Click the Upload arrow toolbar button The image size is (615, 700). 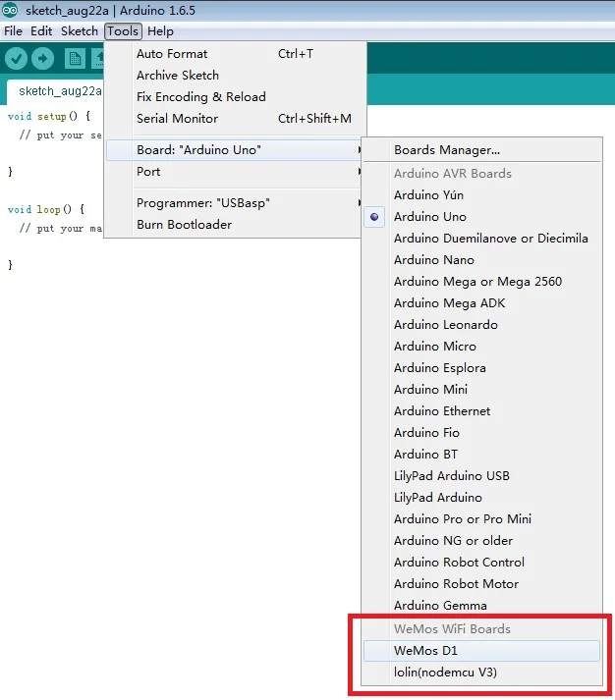click(43, 59)
